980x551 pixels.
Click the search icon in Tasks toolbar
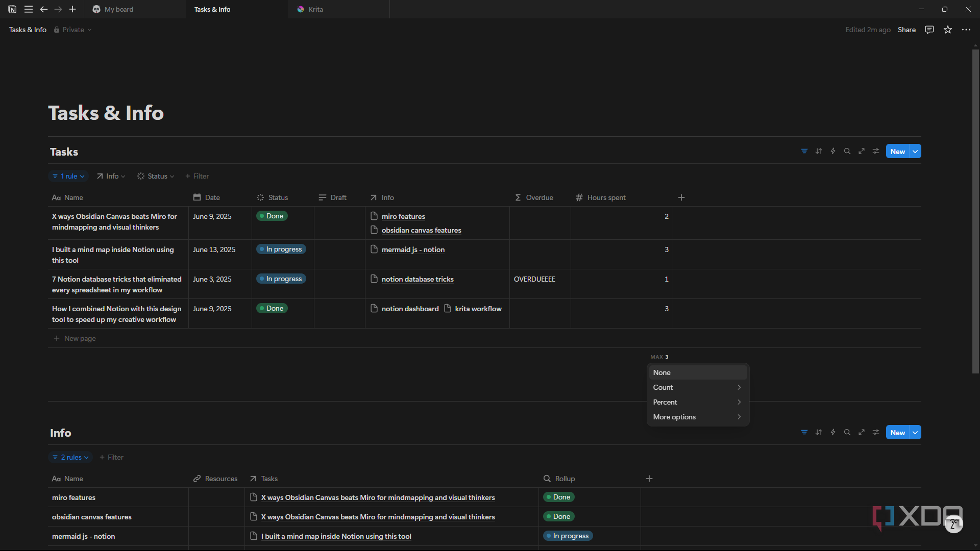(847, 151)
